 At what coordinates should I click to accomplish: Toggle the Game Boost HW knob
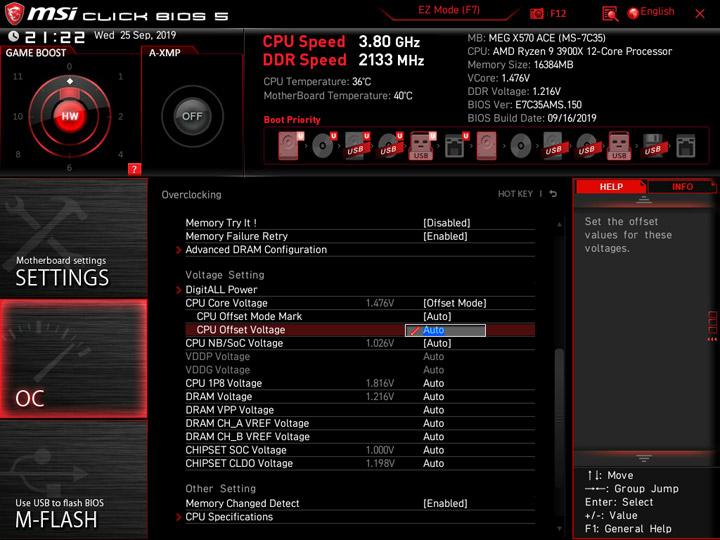[70, 116]
